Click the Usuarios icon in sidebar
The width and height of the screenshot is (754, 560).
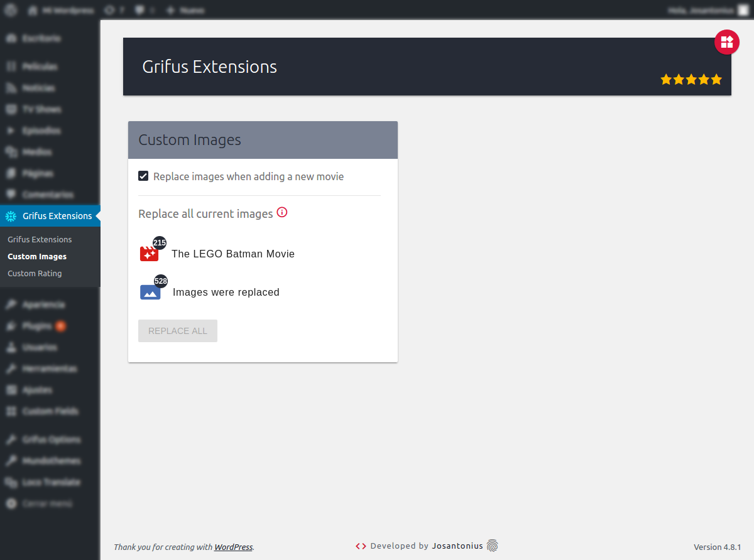[x=11, y=347]
